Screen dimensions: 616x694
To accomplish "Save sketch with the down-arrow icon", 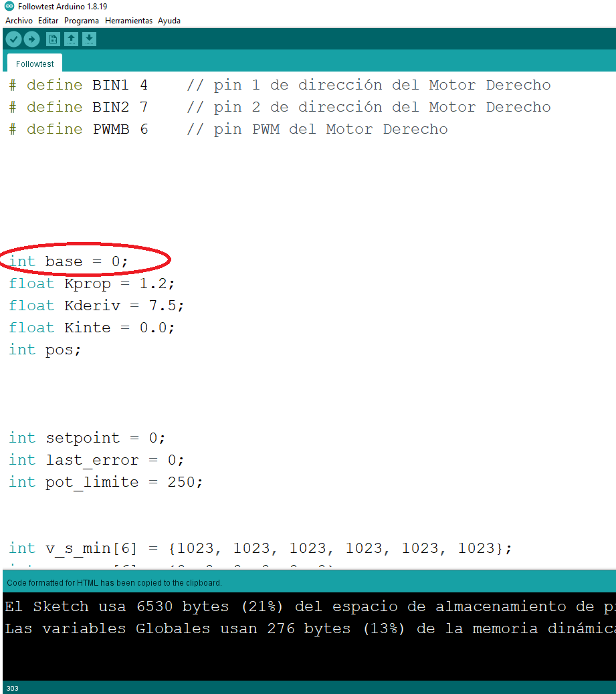I will 89,39.
